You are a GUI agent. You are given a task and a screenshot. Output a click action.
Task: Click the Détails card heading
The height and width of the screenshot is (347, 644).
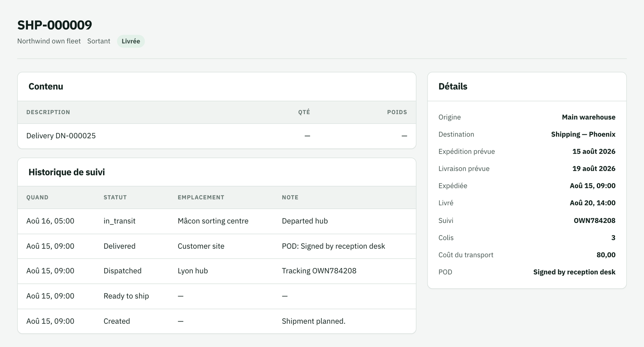click(453, 86)
